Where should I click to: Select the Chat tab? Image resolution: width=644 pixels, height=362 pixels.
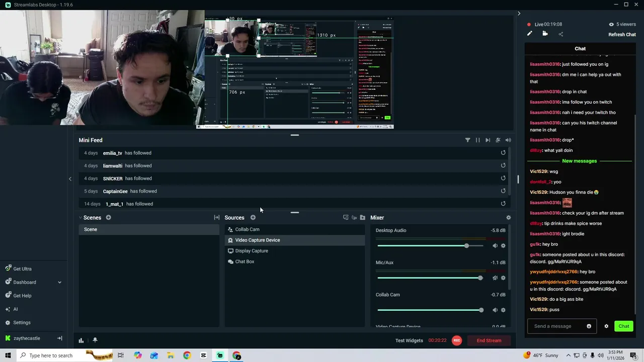click(x=580, y=49)
